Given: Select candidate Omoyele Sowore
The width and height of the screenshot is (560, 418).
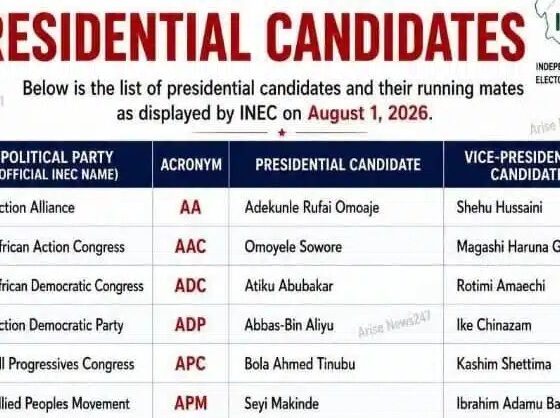Looking at the screenshot, I should (x=293, y=247).
